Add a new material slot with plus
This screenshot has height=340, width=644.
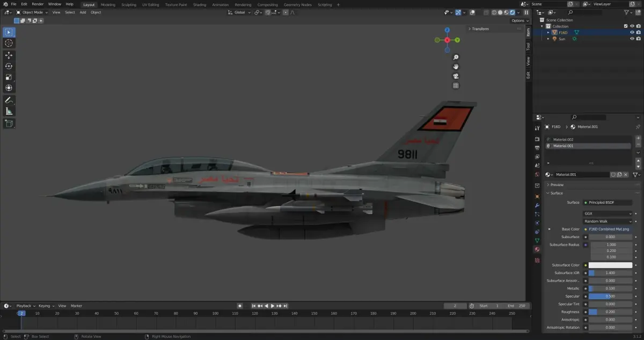point(638,138)
